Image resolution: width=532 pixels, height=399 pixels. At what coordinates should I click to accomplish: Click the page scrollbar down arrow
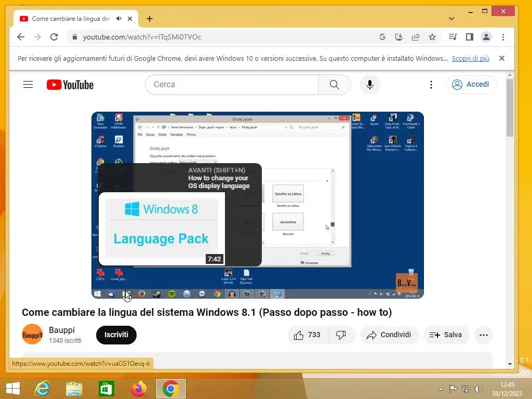click(510, 364)
